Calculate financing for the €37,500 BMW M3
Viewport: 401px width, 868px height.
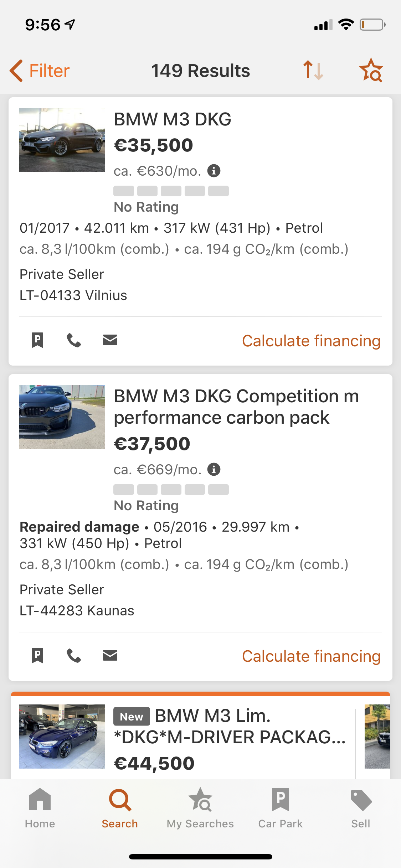311,656
